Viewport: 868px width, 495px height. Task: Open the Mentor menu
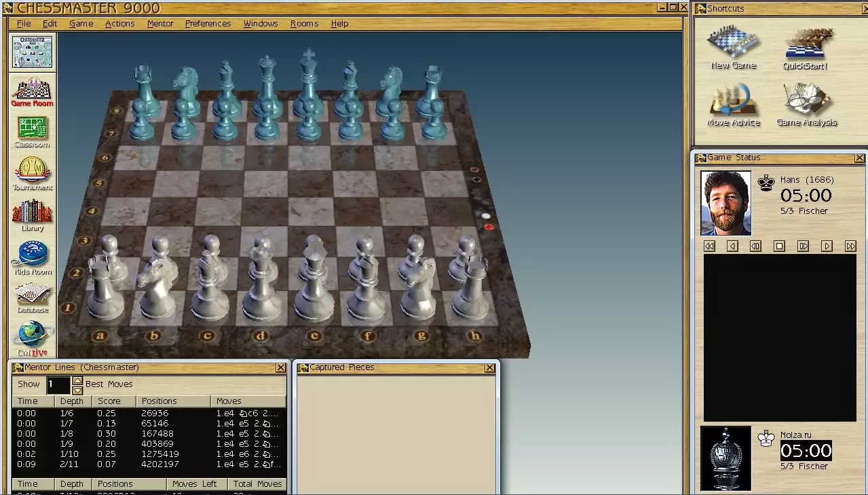pyautogui.click(x=160, y=23)
